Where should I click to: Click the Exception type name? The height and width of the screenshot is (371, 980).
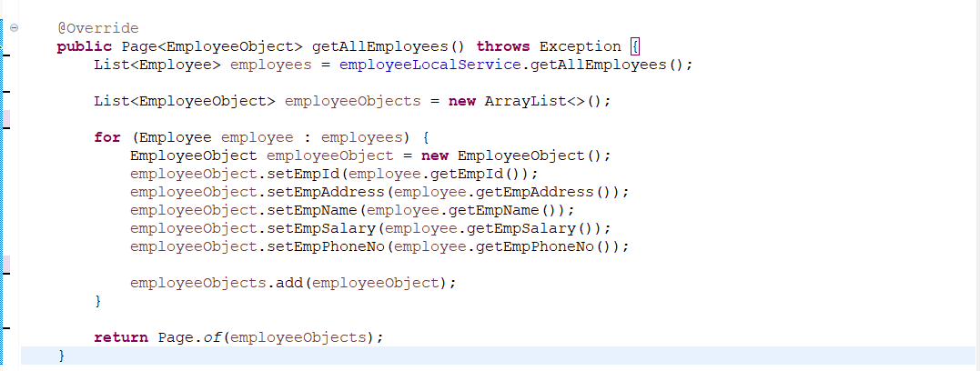580,47
